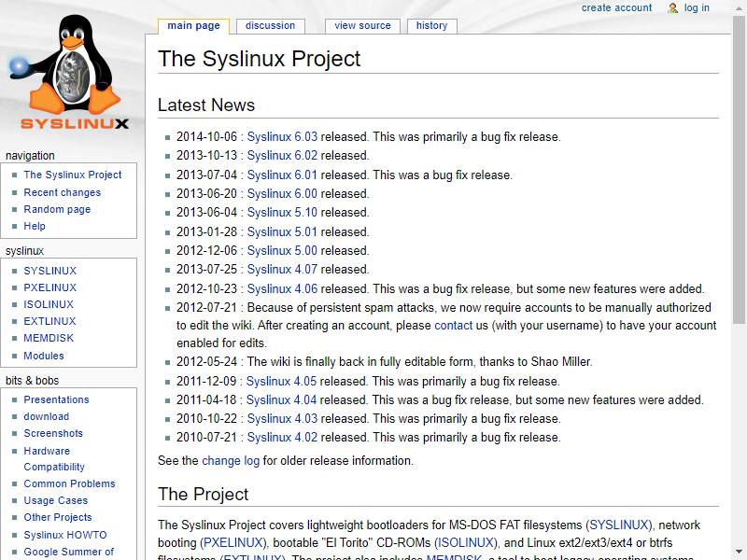The height and width of the screenshot is (560, 747).
Task: Open the Modules sidebar link
Action: (44, 356)
